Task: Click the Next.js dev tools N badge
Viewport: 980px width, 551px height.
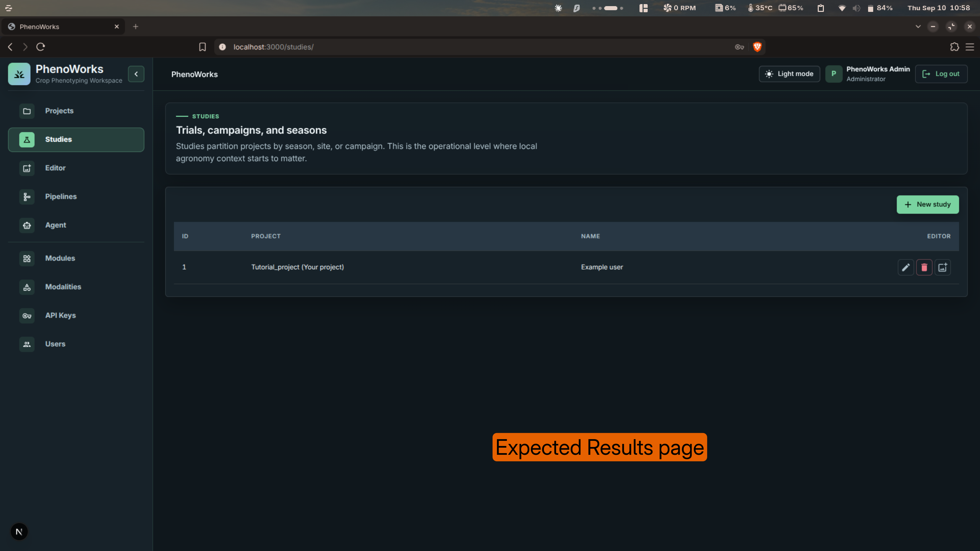Action: [19, 532]
